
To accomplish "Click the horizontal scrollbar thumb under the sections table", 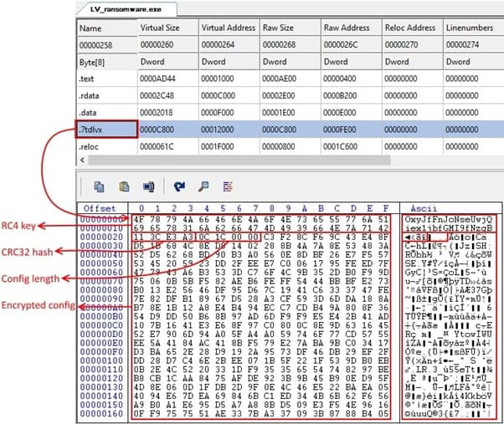I will point(239,160).
